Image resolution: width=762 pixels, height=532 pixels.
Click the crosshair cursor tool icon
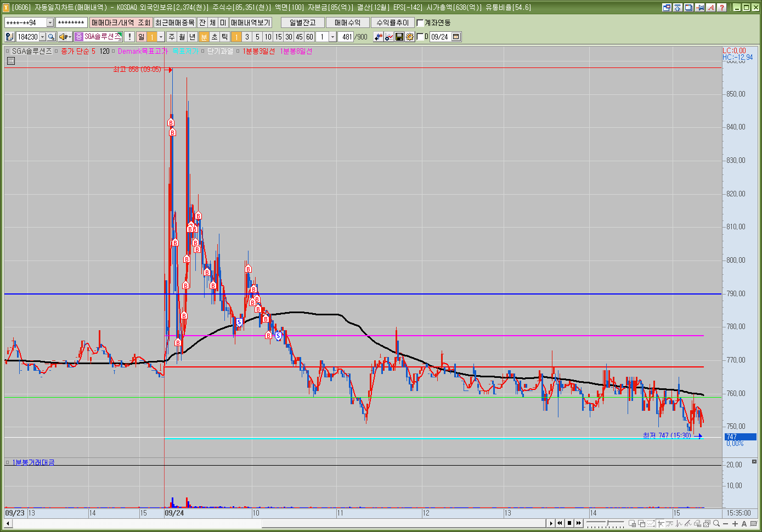[x=661, y=524]
